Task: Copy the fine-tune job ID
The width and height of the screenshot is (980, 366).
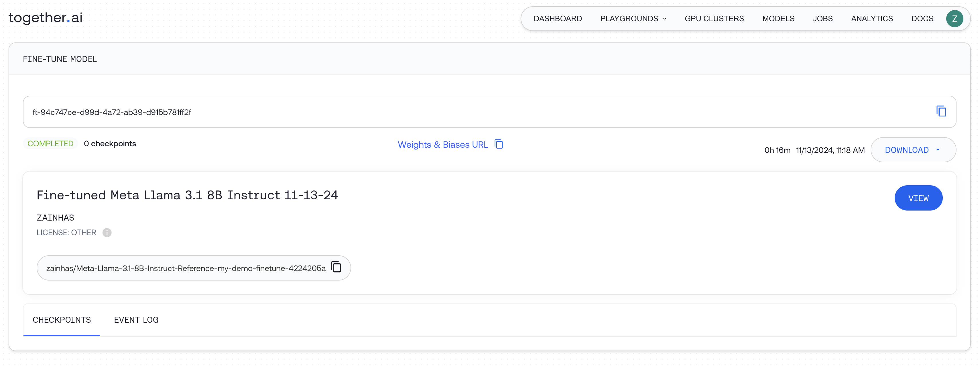Action: click(x=941, y=112)
